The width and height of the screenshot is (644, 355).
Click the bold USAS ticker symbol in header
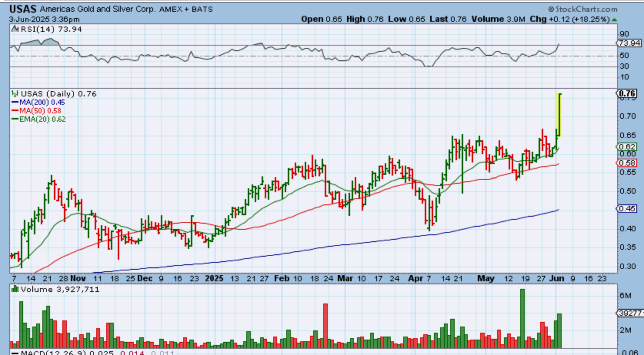23,9
